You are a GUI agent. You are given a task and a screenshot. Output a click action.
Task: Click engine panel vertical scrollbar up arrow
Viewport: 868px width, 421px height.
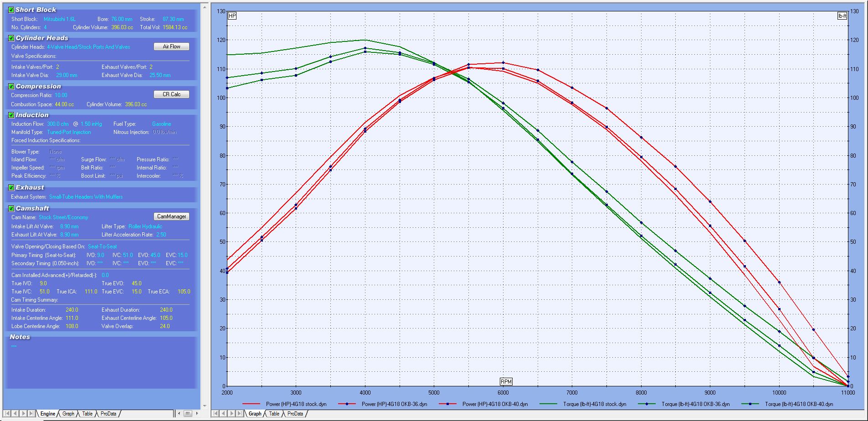(x=204, y=6)
